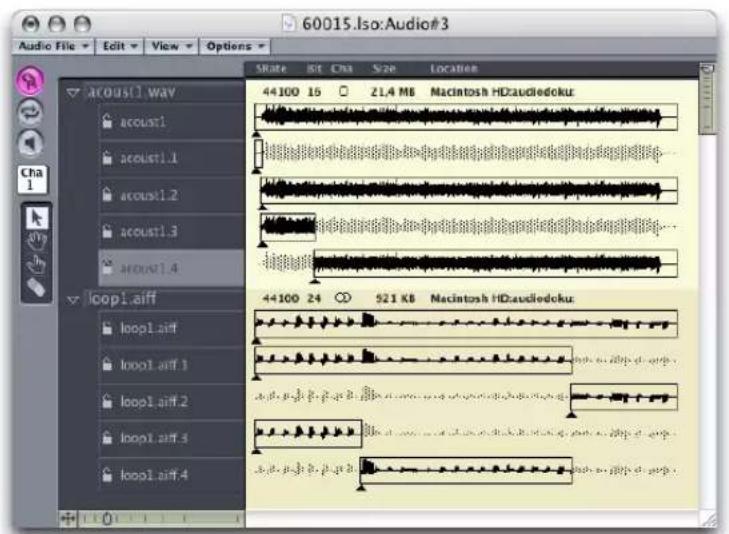Click the 521 KB size value
The image size is (729, 534).
395,298
